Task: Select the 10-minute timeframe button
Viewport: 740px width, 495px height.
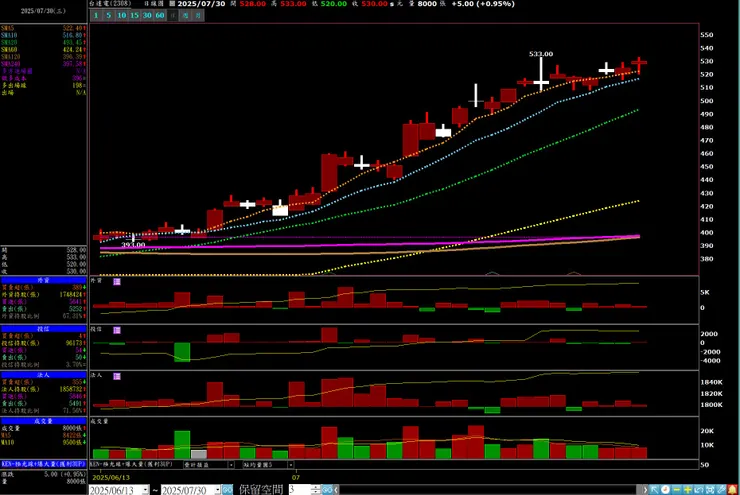Action: 121,16
